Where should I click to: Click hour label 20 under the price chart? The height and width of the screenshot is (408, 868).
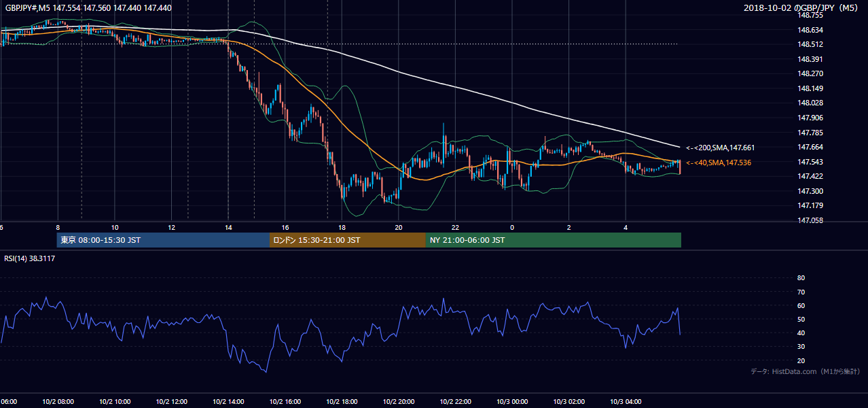(x=399, y=228)
